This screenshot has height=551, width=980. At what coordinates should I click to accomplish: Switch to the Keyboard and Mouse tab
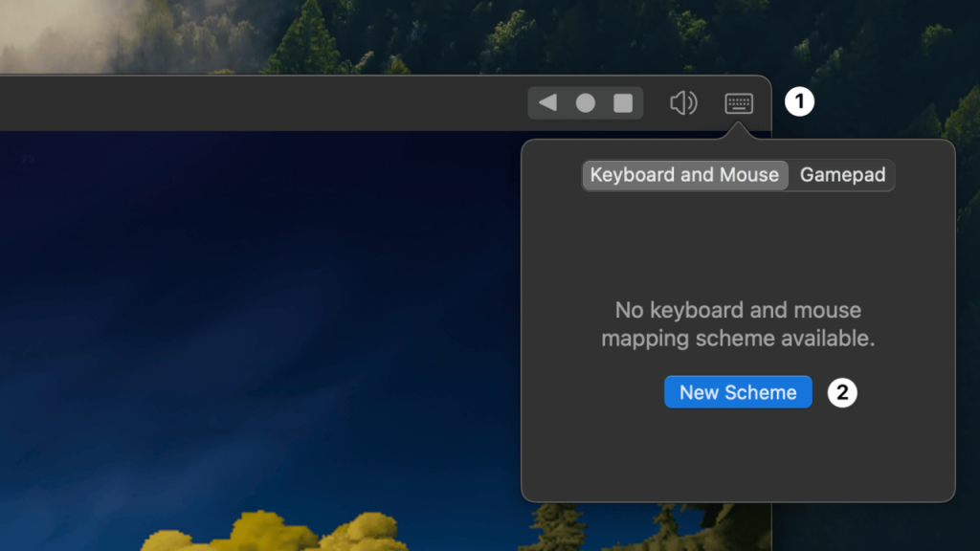tap(684, 175)
